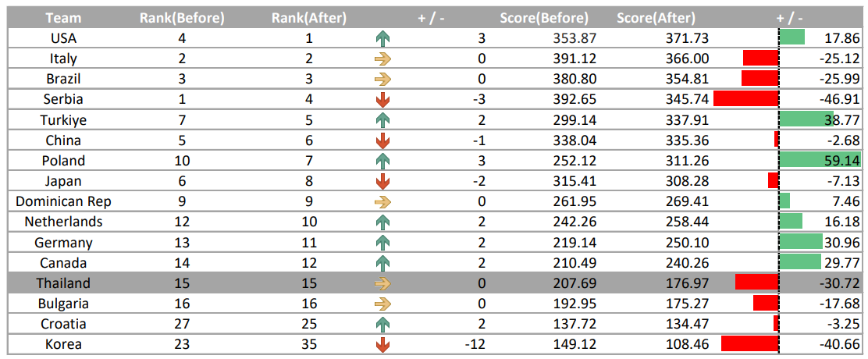This screenshot has width=868, height=359.
Task: Click the 59.14 difference value for Poland
Action: (842, 161)
